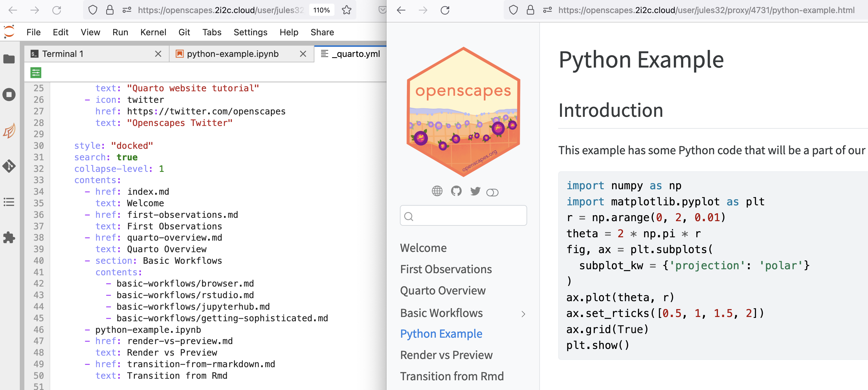Navigate to Render vs Preview page
The image size is (868, 390).
(446, 355)
